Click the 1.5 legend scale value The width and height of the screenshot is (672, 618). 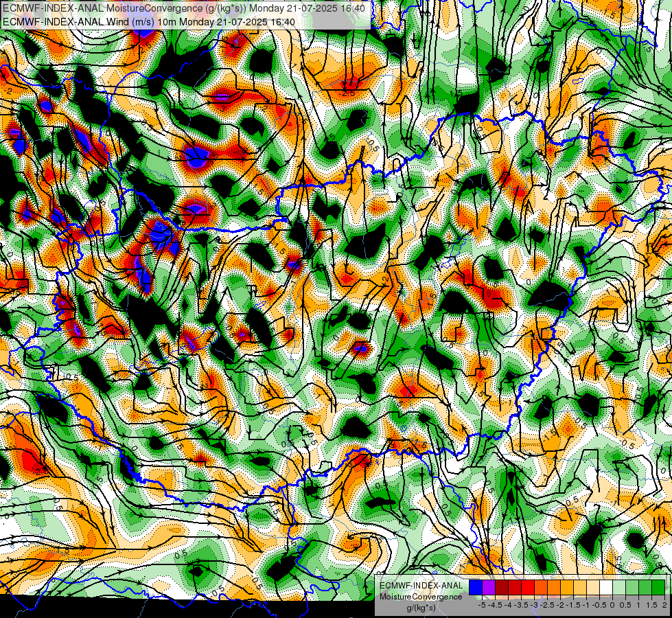651,605
